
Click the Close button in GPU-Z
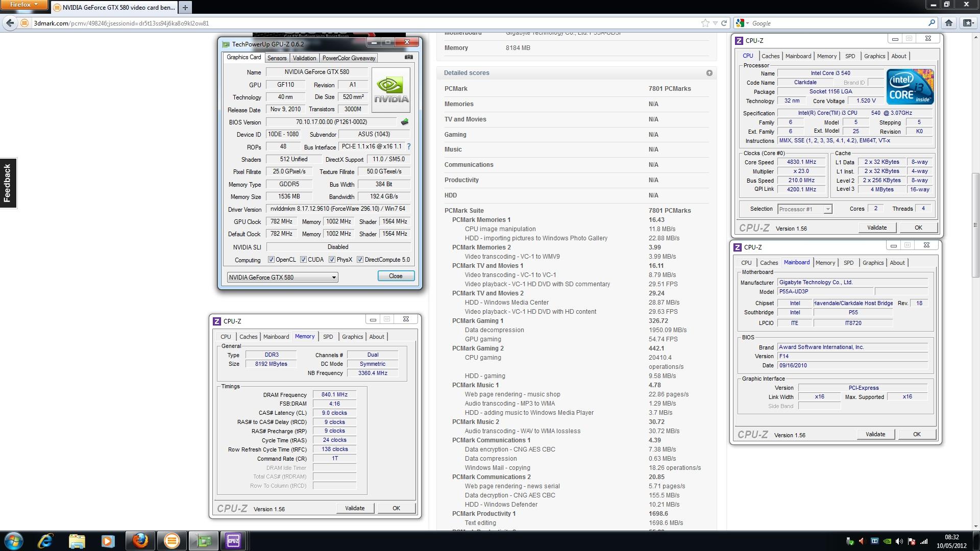pos(396,276)
